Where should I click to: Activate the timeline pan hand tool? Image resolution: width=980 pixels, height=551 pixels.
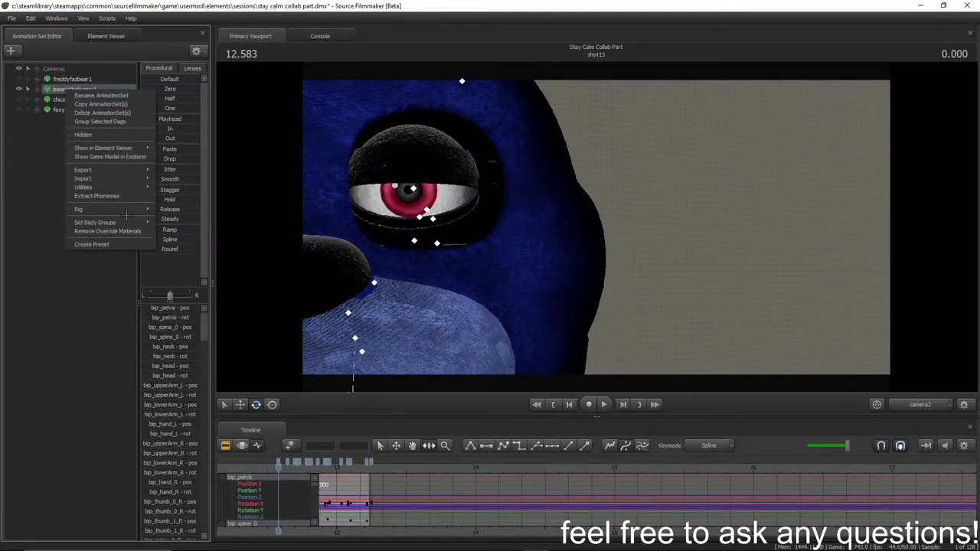pos(412,445)
